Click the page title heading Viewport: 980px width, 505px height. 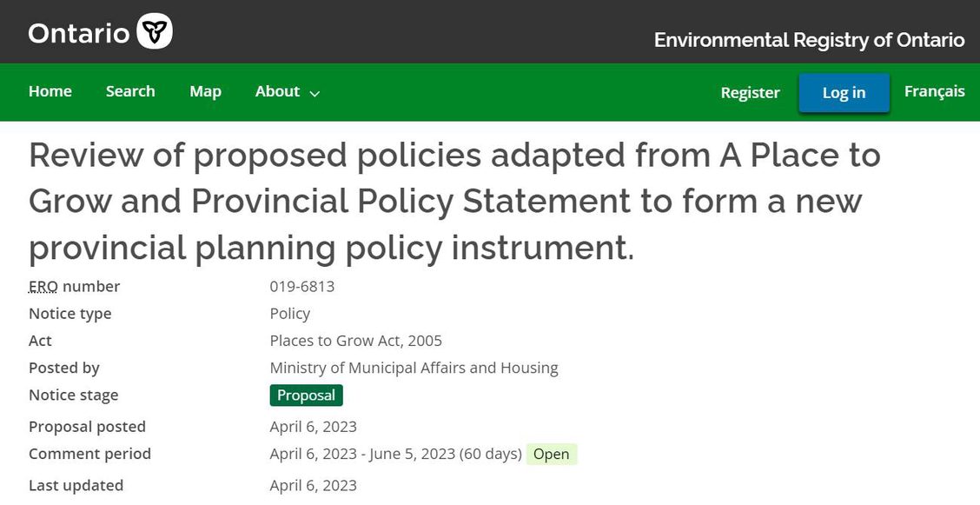(x=454, y=202)
